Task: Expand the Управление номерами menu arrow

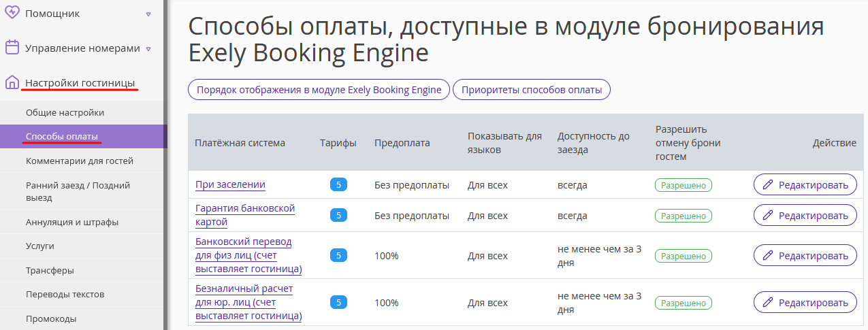Action: [x=148, y=49]
